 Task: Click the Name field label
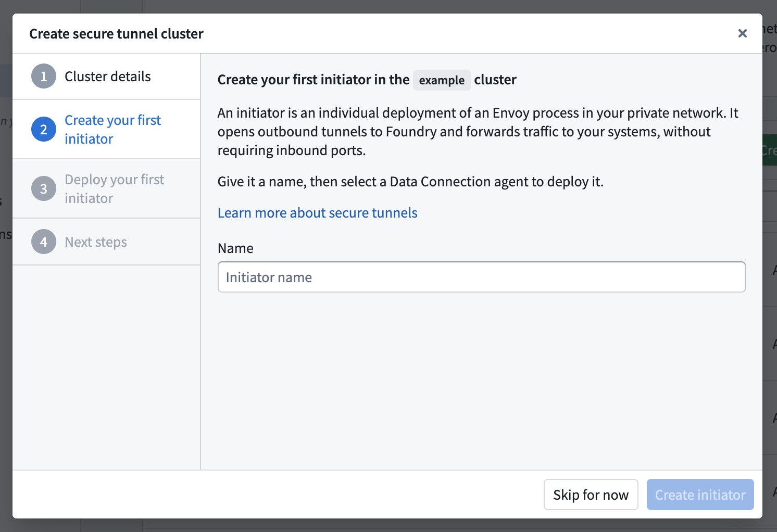(x=235, y=248)
